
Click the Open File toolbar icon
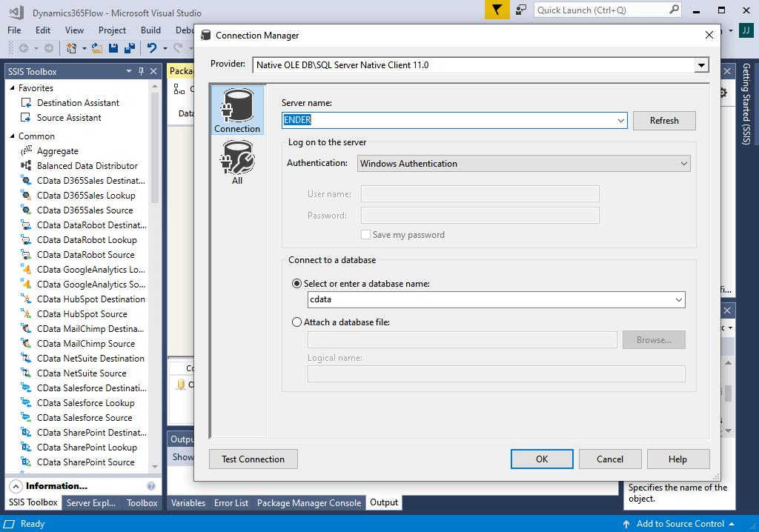(97, 48)
